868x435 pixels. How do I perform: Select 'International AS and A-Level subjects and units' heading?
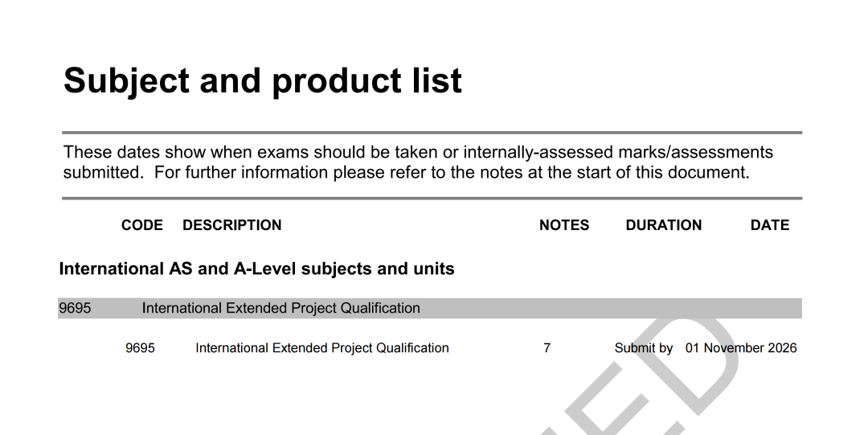[257, 269]
